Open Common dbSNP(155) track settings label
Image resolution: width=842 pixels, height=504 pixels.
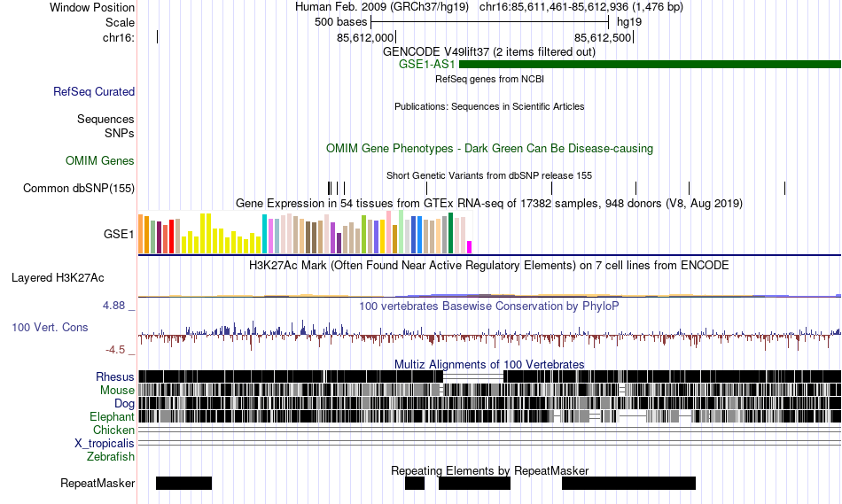click(79, 189)
